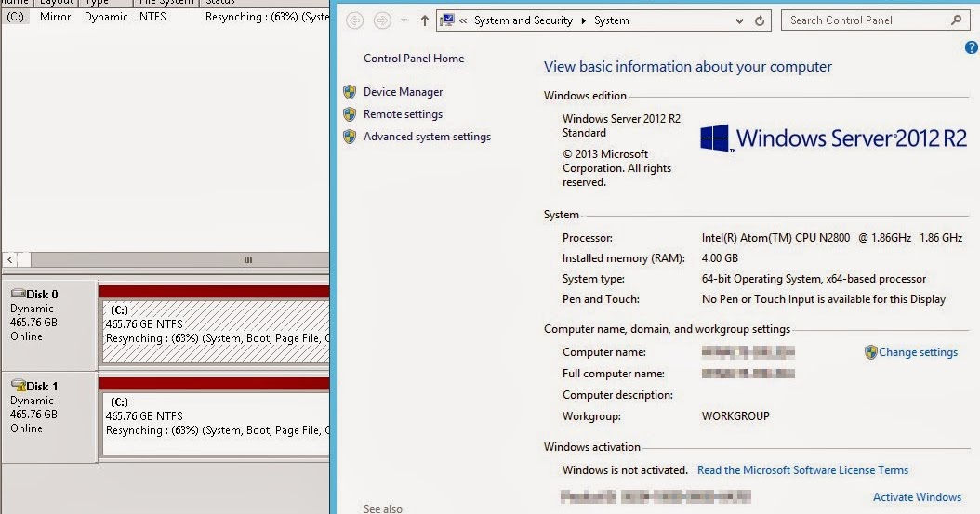Open Help with the blue question mark
The image size is (980, 514).
tap(972, 47)
